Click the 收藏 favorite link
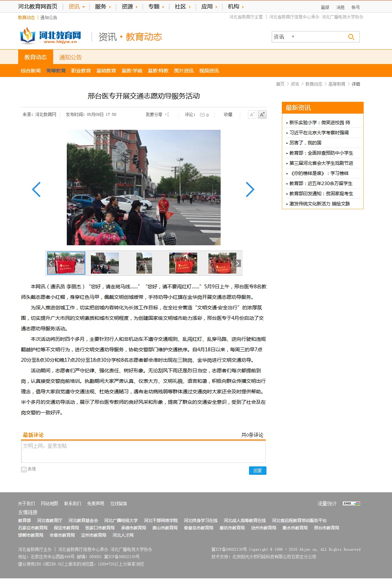This screenshot has width=392, height=585. 228,115
